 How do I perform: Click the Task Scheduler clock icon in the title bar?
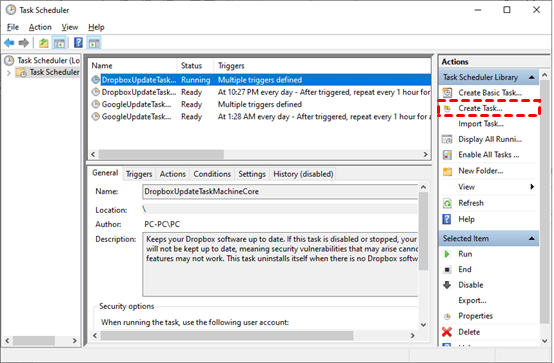11,10
